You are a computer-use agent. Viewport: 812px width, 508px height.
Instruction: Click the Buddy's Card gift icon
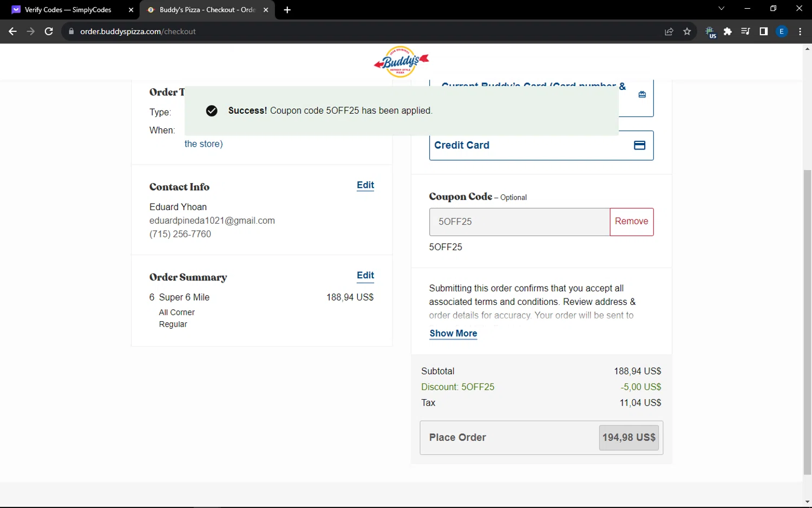pyautogui.click(x=642, y=94)
